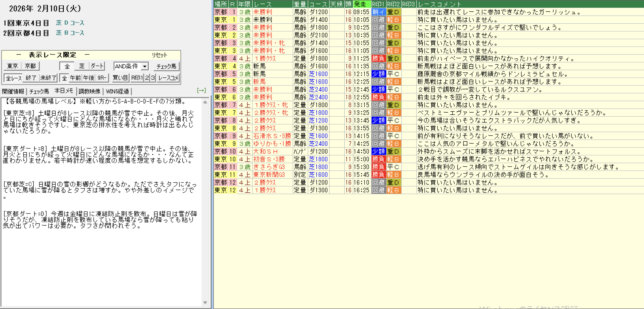Image resolution: width=644 pixels, height=309 pixels.
Task: Click the 少額 badge for 京都 5R
Action: [378, 74]
